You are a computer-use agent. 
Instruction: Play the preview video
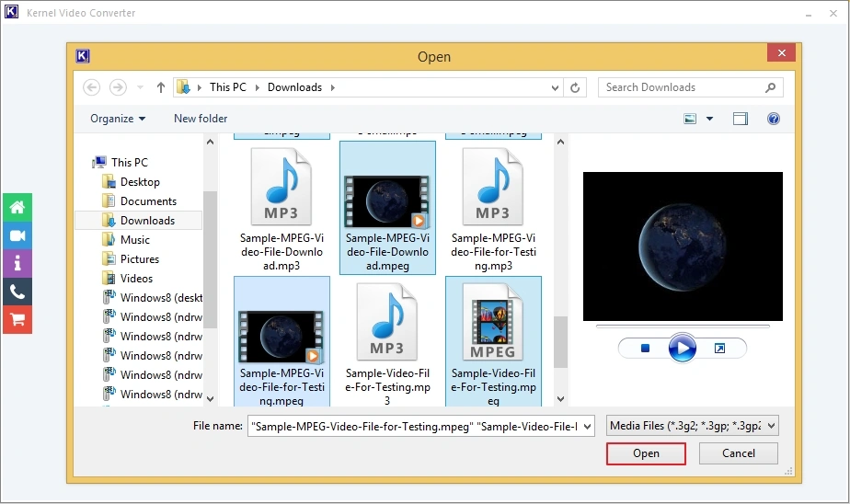coord(682,348)
